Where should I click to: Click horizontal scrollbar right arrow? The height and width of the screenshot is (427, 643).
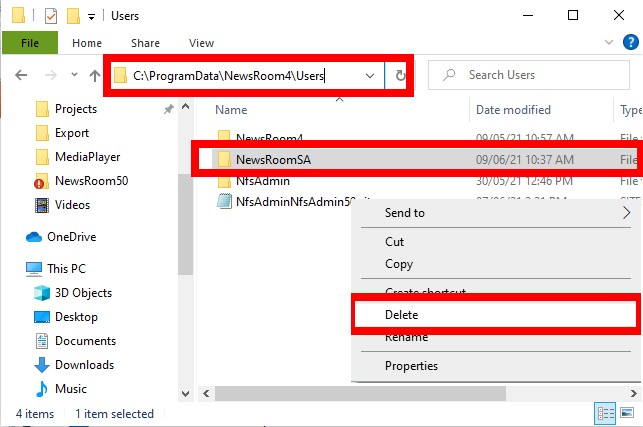tap(634, 394)
